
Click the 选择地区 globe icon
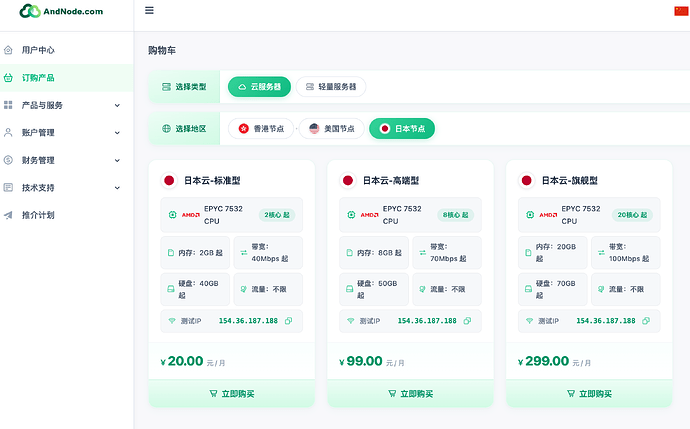166,128
